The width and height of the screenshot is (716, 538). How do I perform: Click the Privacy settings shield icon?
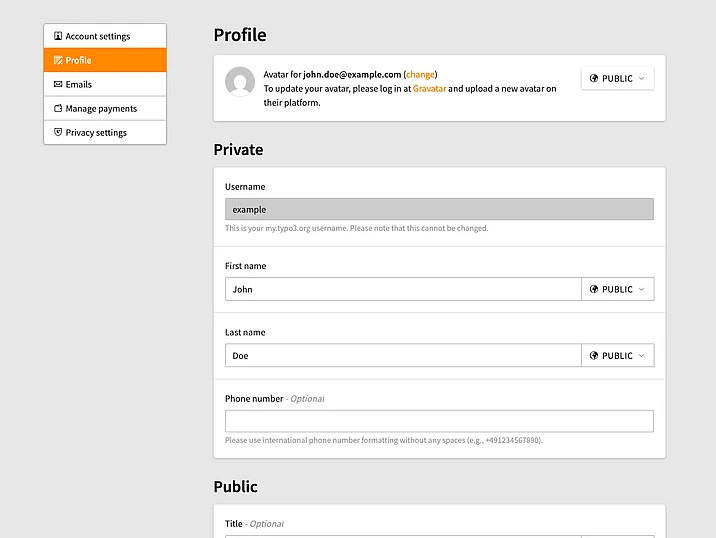click(58, 132)
